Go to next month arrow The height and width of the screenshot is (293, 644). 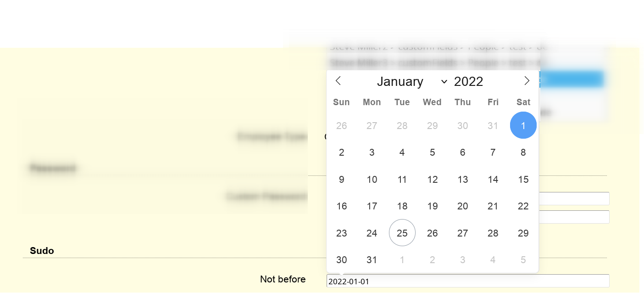527,81
